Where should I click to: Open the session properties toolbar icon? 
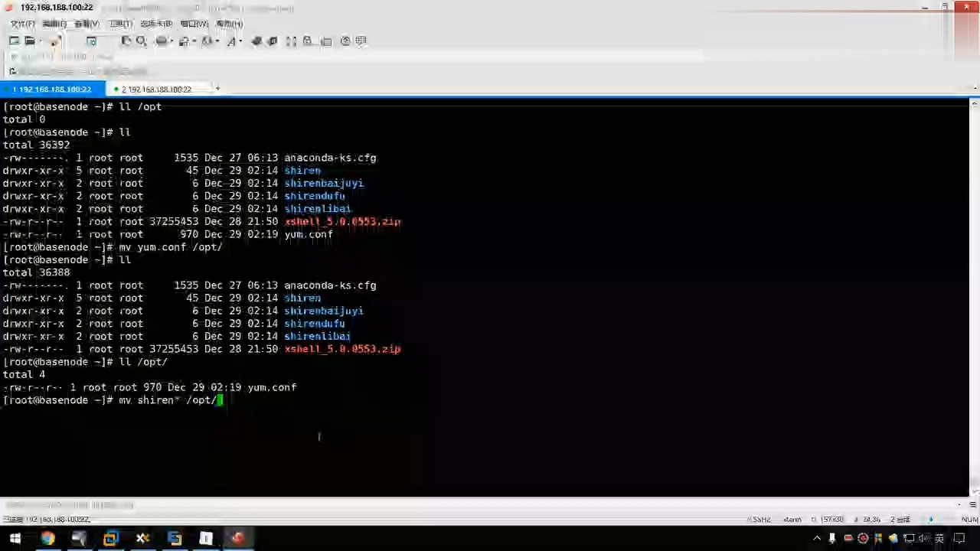[91, 41]
